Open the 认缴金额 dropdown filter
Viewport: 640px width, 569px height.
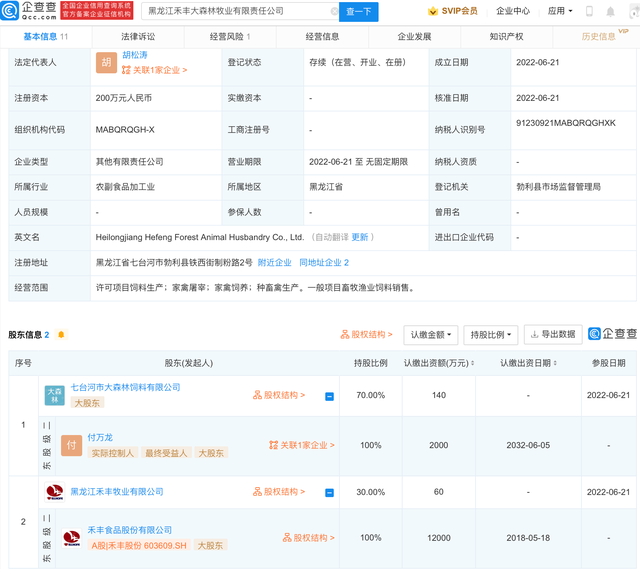click(431, 335)
